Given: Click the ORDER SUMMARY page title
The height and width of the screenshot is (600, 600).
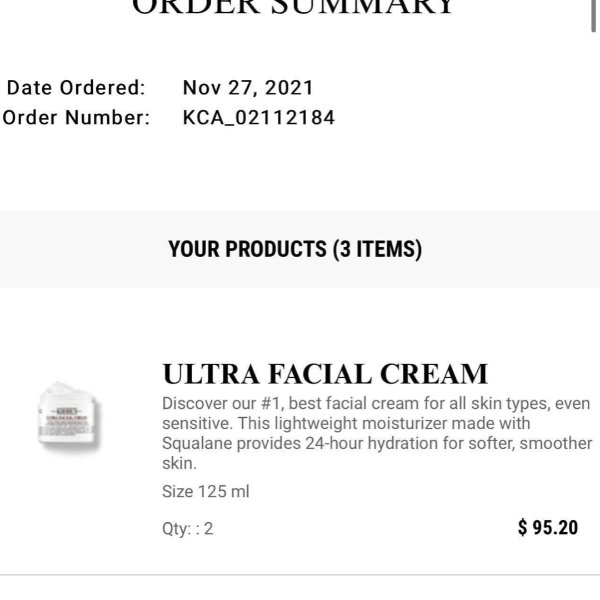Looking at the screenshot, I should click(294, 8).
